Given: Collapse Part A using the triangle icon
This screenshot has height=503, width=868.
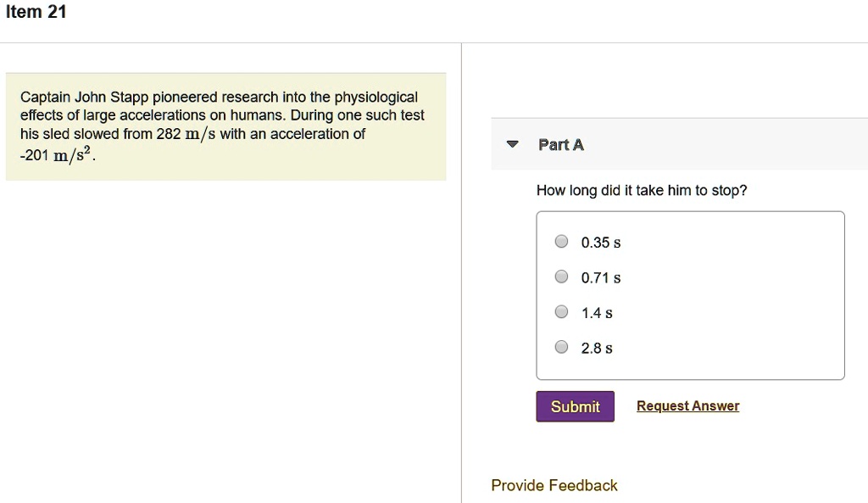Looking at the screenshot, I should 512,143.
